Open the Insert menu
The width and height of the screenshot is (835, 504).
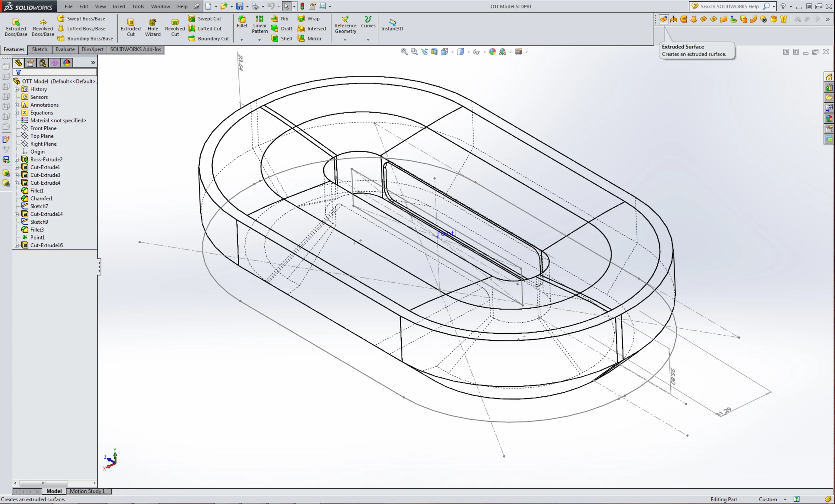pos(119,6)
